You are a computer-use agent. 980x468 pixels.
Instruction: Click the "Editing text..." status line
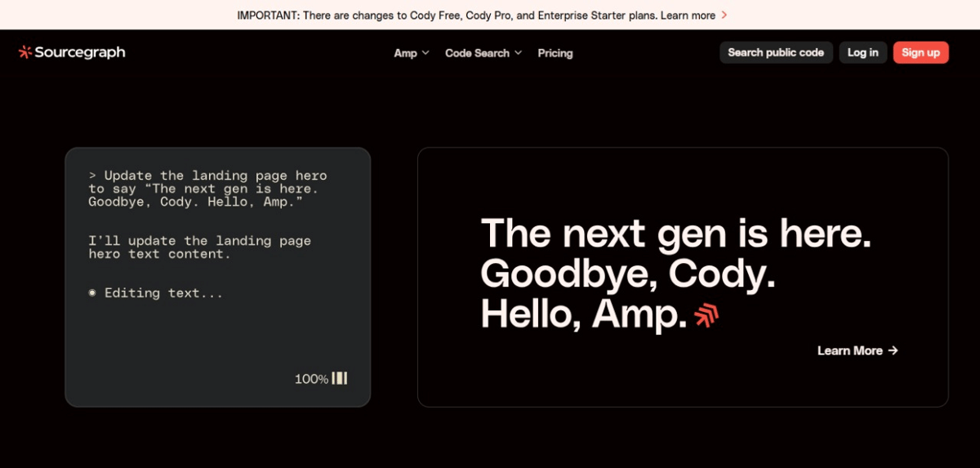click(x=155, y=293)
